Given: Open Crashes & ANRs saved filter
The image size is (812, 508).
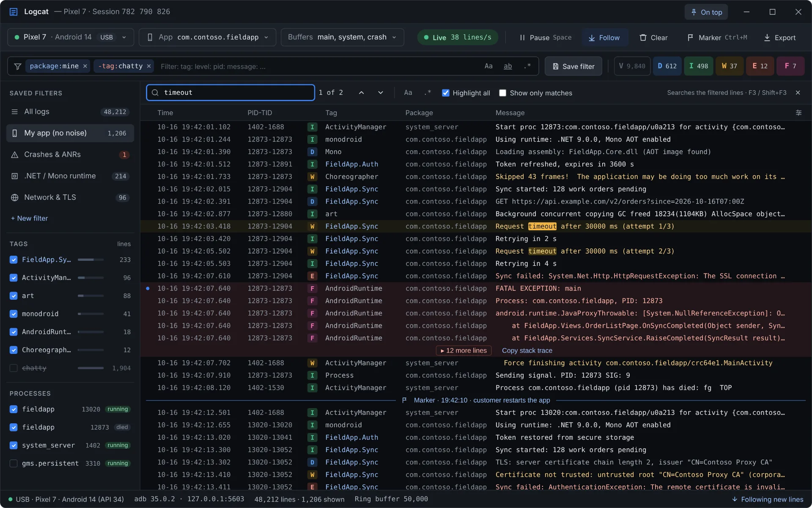Looking at the screenshot, I should pyautogui.click(x=70, y=155).
